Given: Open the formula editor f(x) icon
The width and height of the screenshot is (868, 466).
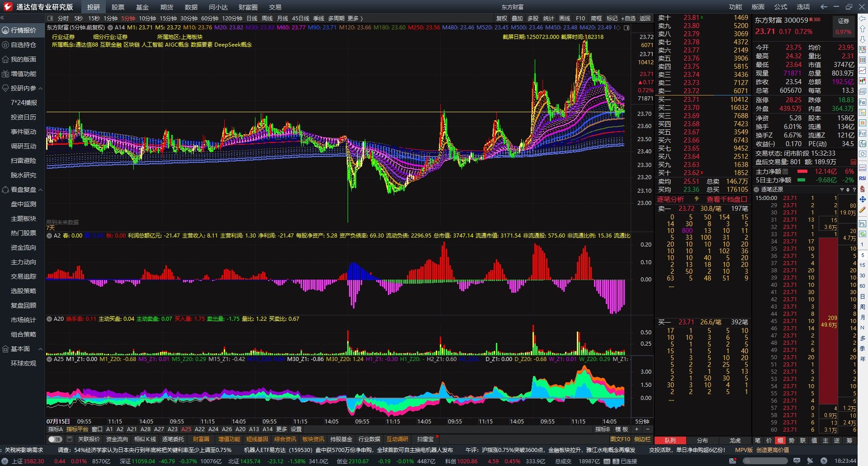Looking at the screenshot, I should (864, 143).
